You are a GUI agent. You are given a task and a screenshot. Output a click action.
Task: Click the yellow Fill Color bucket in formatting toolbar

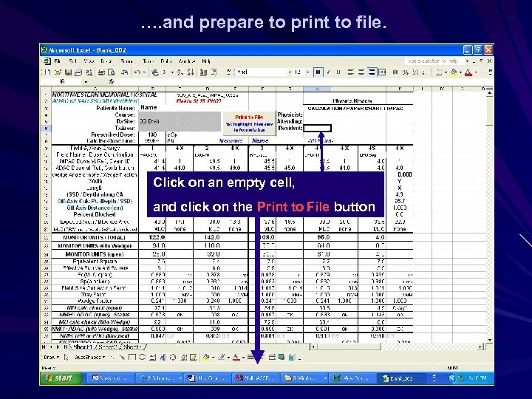tap(454, 72)
